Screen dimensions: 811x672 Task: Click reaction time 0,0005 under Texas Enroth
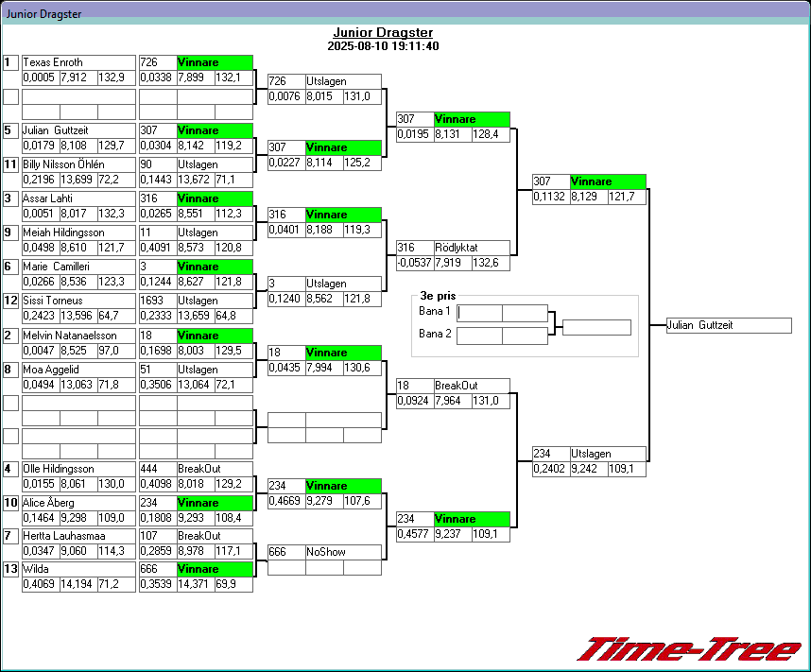[41, 78]
